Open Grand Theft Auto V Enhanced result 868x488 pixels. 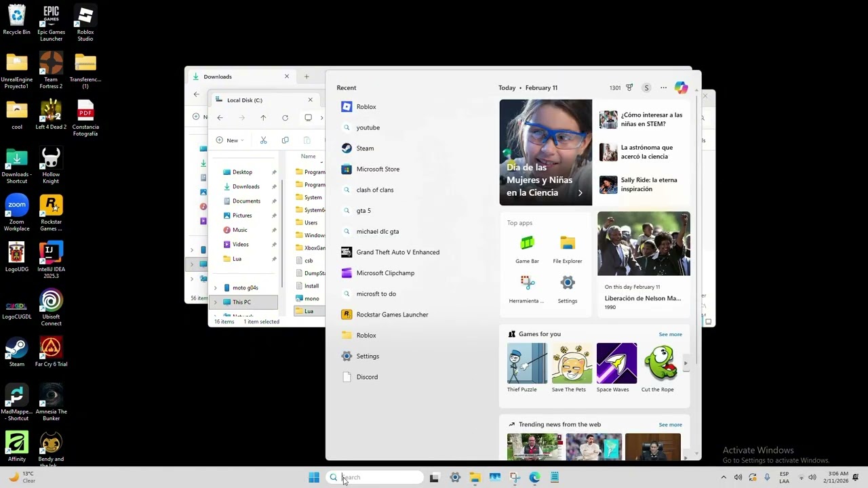(397, 252)
